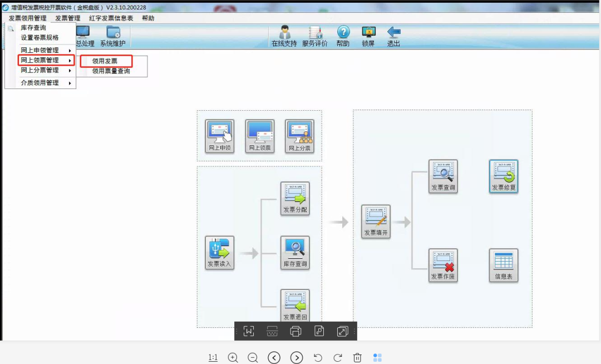This screenshot has width=601, height=364.
Task: Open the 网上申领 workflow icon
Action: [220, 136]
